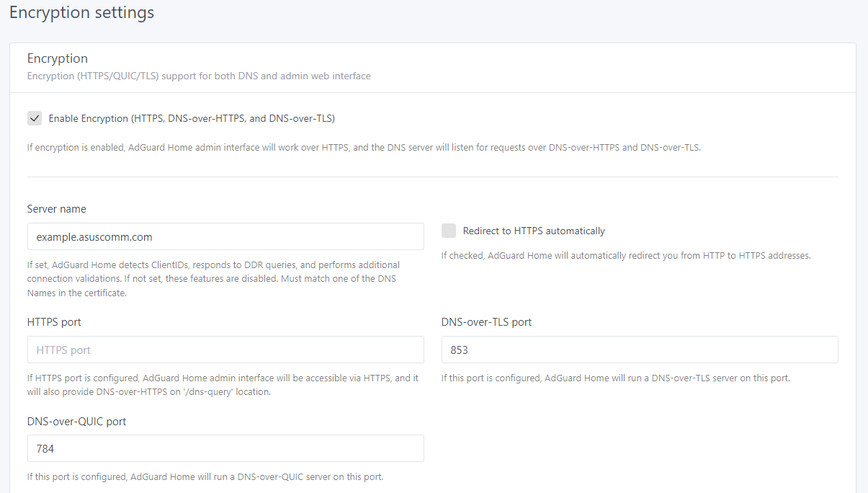Click the 'Redirect to HTTPS automatically' label text
This screenshot has height=493, width=868.
(x=534, y=231)
